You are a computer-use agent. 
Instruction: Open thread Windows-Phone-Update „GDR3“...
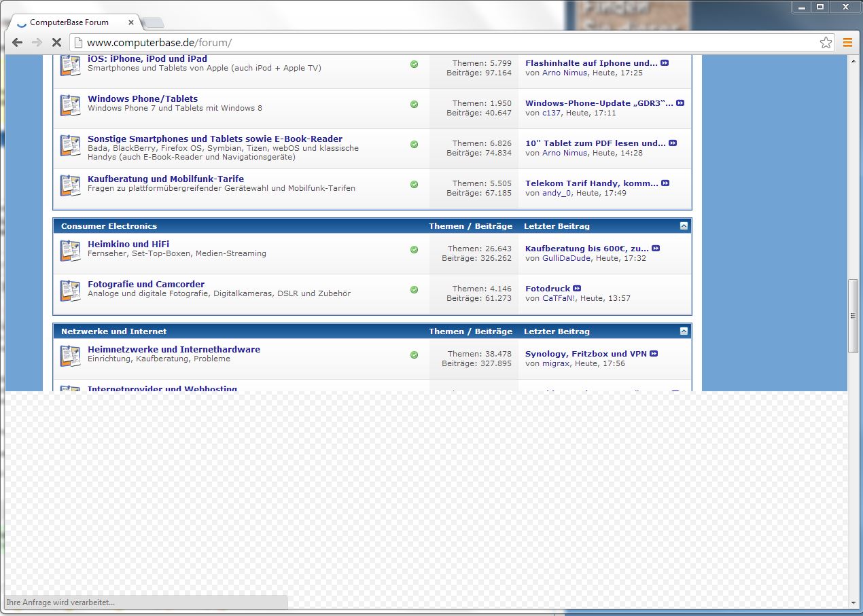[x=599, y=103]
